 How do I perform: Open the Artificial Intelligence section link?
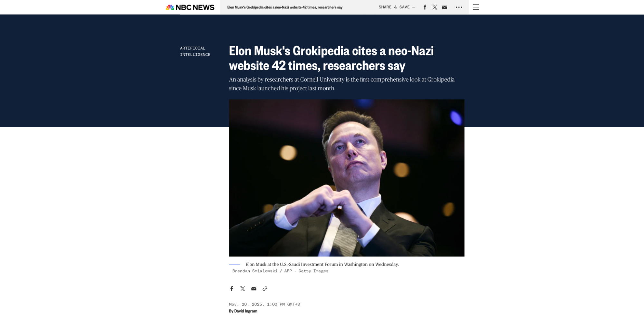pyautogui.click(x=195, y=51)
